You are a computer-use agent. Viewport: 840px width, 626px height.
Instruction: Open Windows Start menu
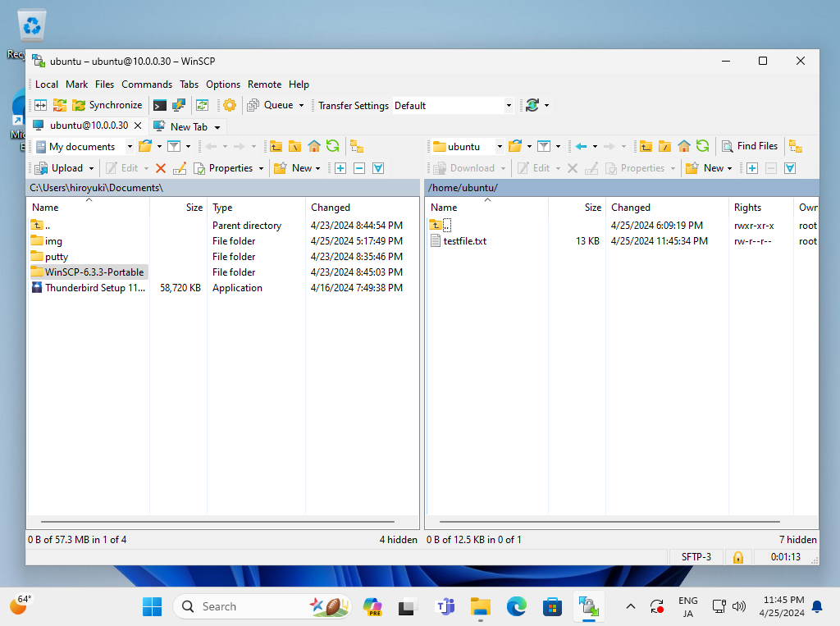point(152,606)
